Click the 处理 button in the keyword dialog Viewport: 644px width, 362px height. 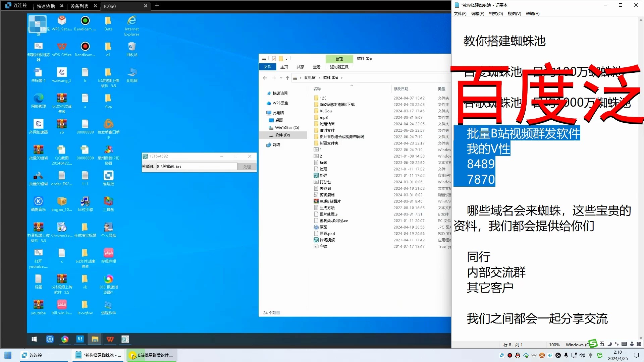(x=247, y=167)
